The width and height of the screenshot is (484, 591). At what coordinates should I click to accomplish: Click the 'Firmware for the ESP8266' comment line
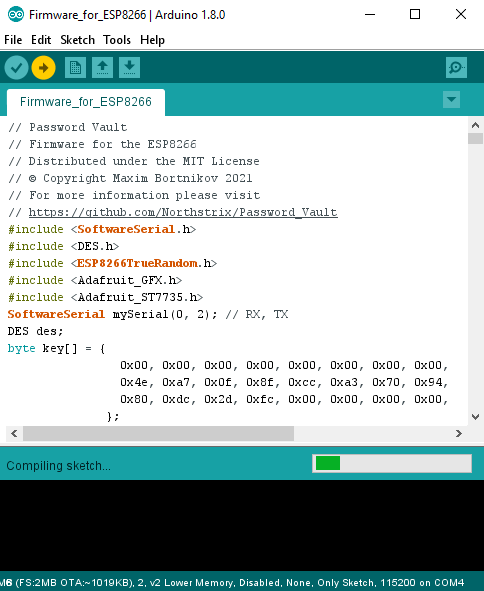102,144
